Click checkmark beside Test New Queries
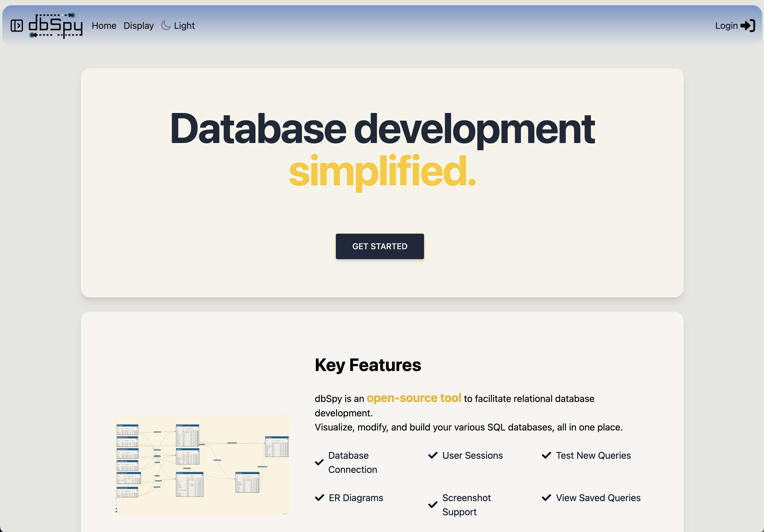This screenshot has height=532, width=764. coord(547,455)
